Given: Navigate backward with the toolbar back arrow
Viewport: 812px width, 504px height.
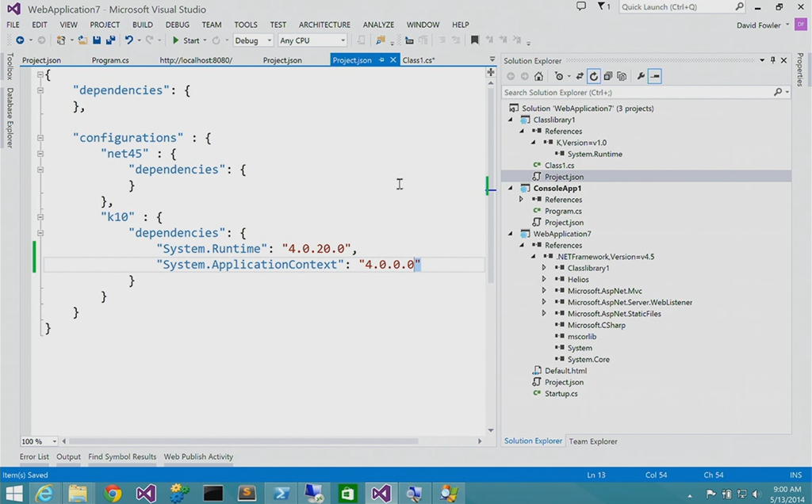Looking at the screenshot, I should 20,40.
